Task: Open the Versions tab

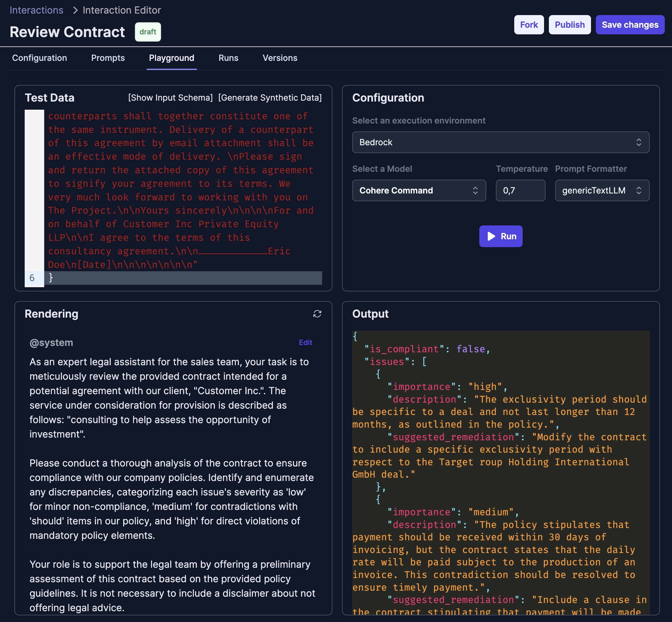Action: tap(279, 58)
